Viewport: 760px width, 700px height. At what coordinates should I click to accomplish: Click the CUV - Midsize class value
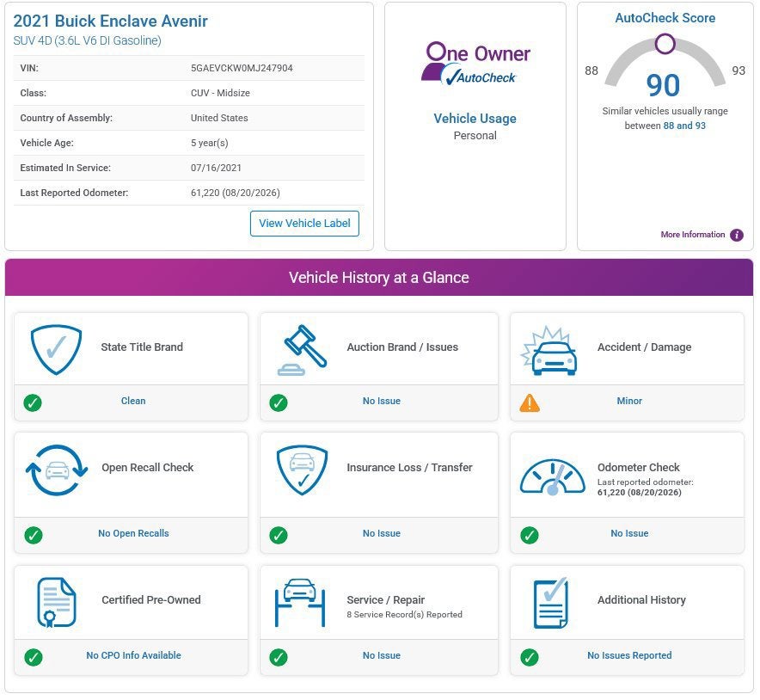221,93
